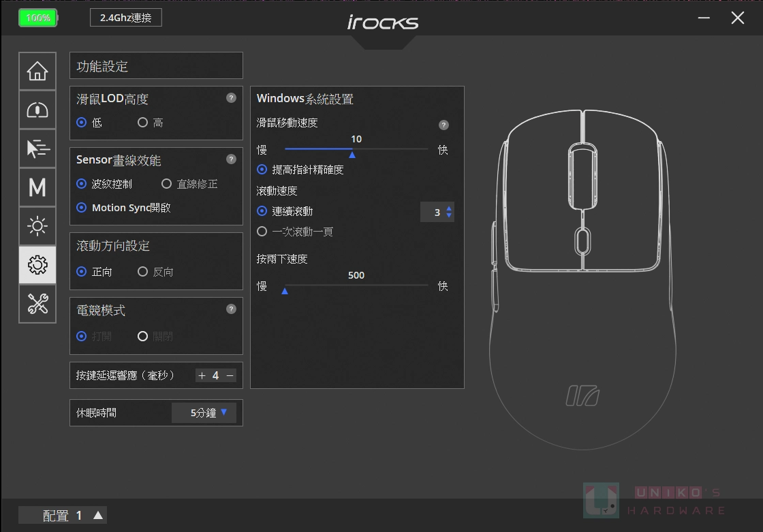
Task: Click the green 100% battery indicator
Action: 38,18
